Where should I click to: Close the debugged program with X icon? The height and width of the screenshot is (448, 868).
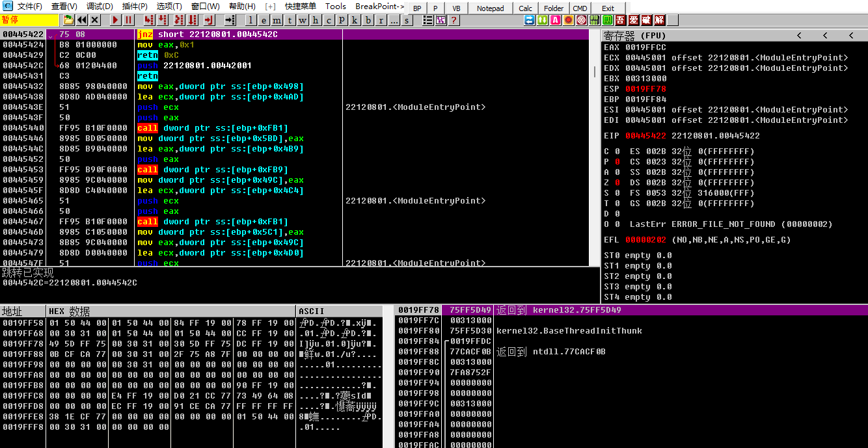coord(95,20)
